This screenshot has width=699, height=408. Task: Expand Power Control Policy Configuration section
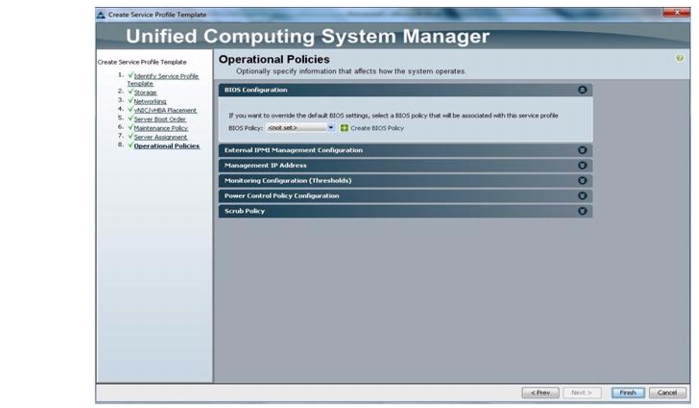[582, 196]
